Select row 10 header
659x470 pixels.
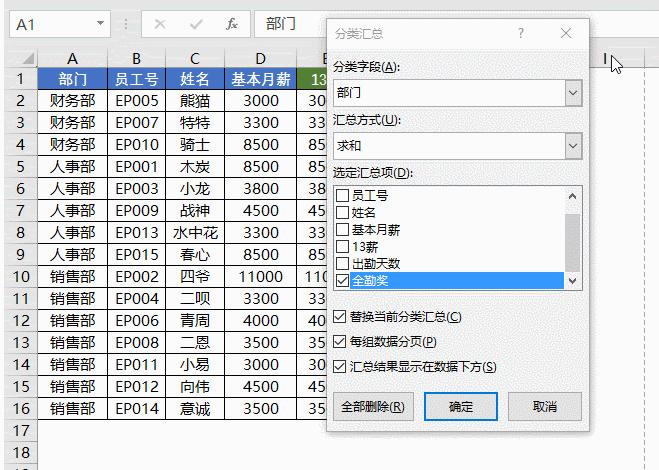coord(21,277)
